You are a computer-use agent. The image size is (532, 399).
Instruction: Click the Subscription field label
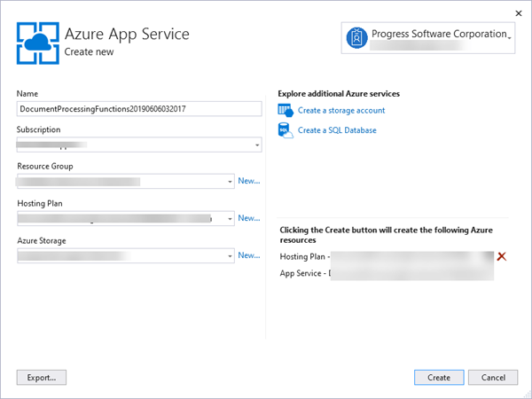point(39,129)
